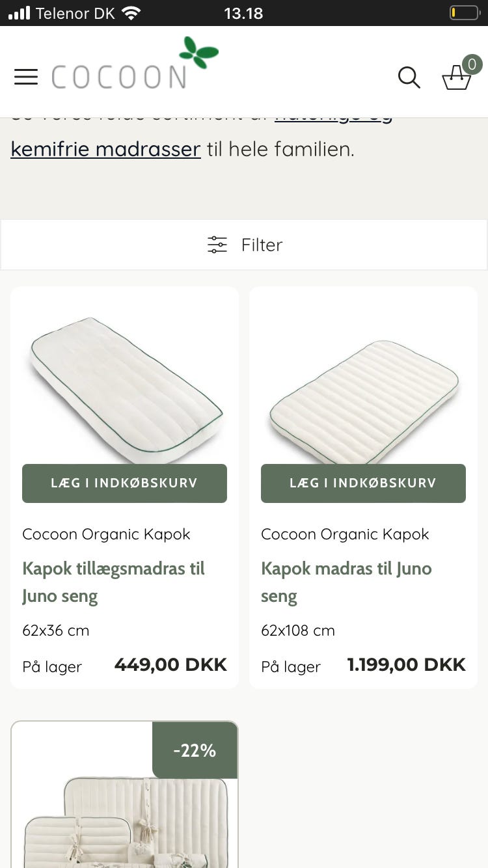Image resolution: width=488 pixels, height=868 pixels.
Task: Open 'Kapok tillægsmadras til Juno seng' title
Action: (x=113, y=582)
